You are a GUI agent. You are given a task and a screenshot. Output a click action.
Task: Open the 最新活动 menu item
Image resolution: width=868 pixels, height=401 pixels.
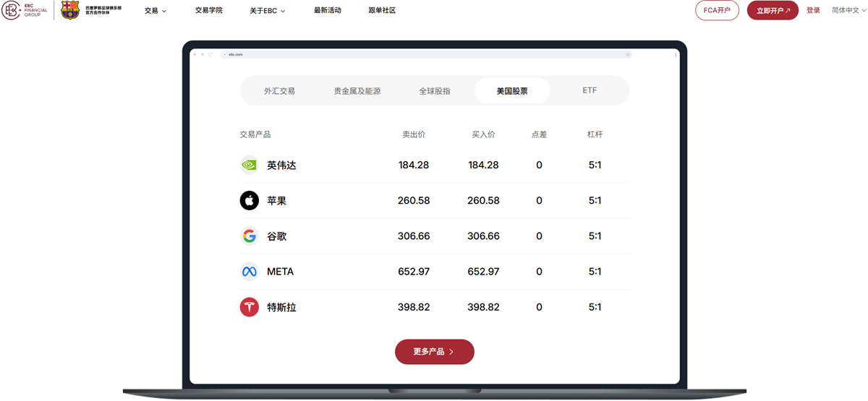pyautogui.click(x=328, y=11)
